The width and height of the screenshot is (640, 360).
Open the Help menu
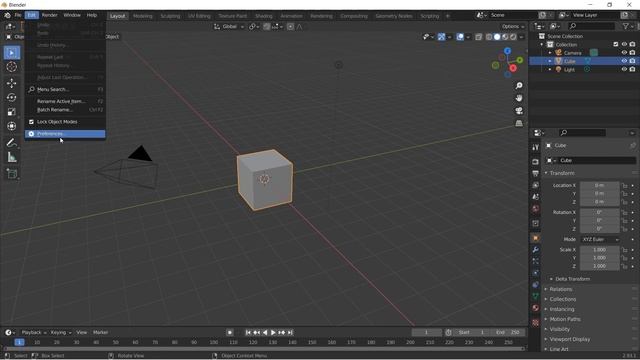[x=91, y=15]
